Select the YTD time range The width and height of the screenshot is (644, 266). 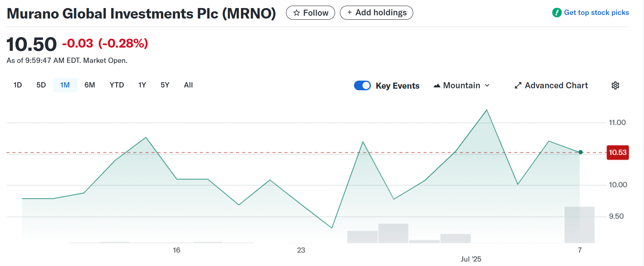point(117,85)
